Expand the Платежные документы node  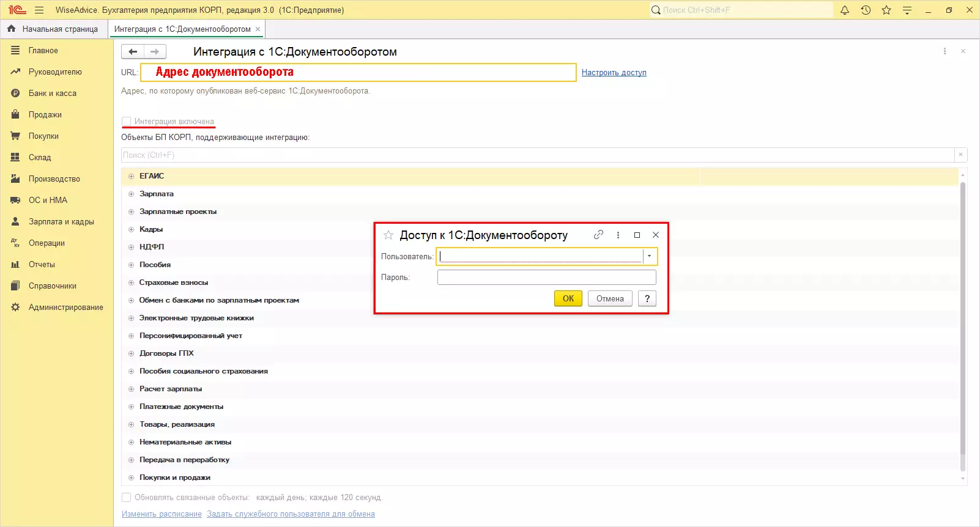point(131,407)
